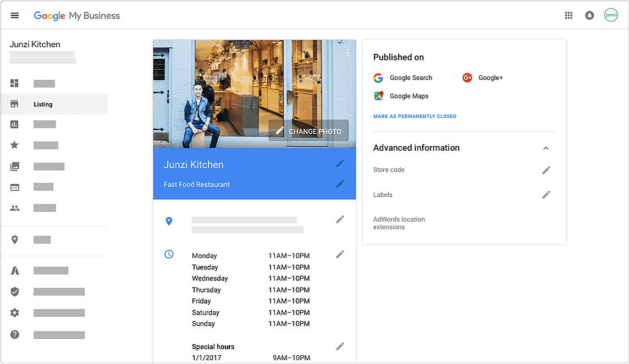Open the hamburger main menu
Image resolution: width=629 pixels, height=364 pixels.
point(15,15)
